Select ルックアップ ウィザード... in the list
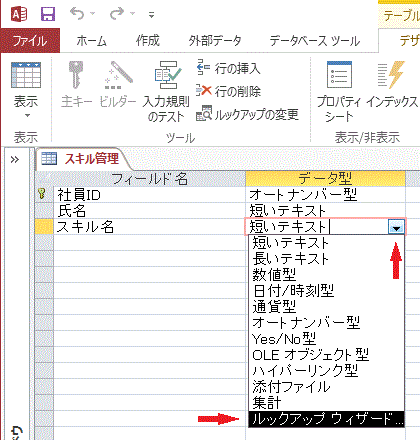Screen dimensions: 420x440 point(326,419)
